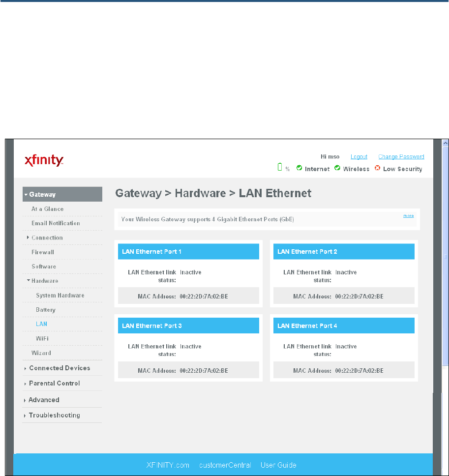
Task: Click the green battery status icon
Action: click(280, 167)
